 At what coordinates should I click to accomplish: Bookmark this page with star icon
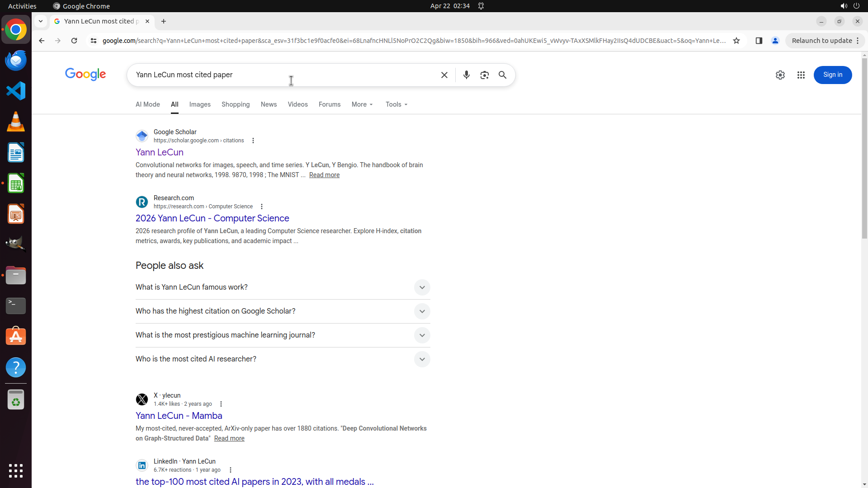[736, 41]
